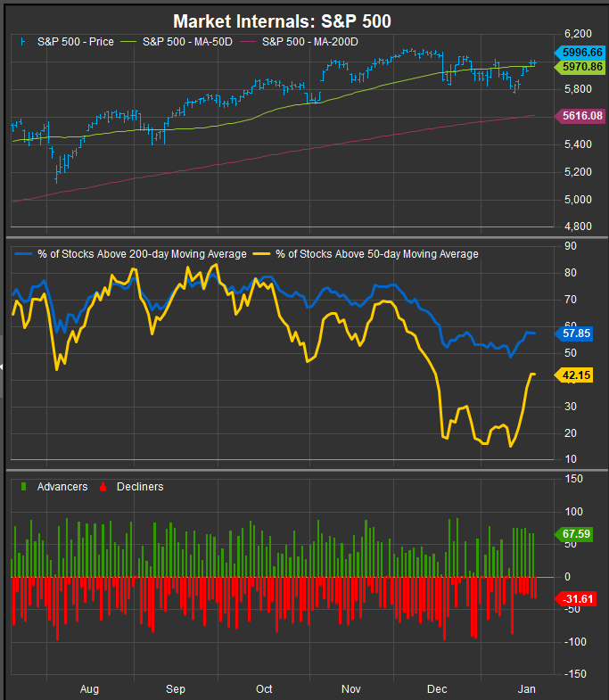Click the blue price legend marker icon
609x700 pixels.
coord(23,42)
